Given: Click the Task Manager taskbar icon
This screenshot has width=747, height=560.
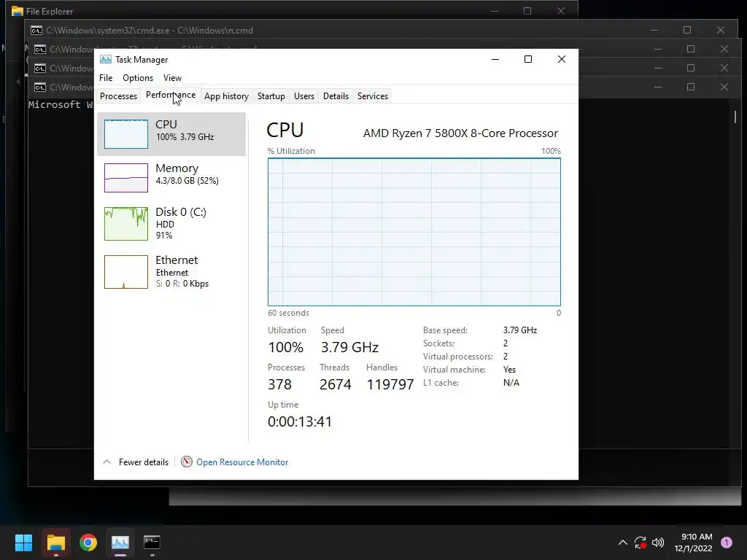Looking at the screenshot, I should (x=120, y=542).
